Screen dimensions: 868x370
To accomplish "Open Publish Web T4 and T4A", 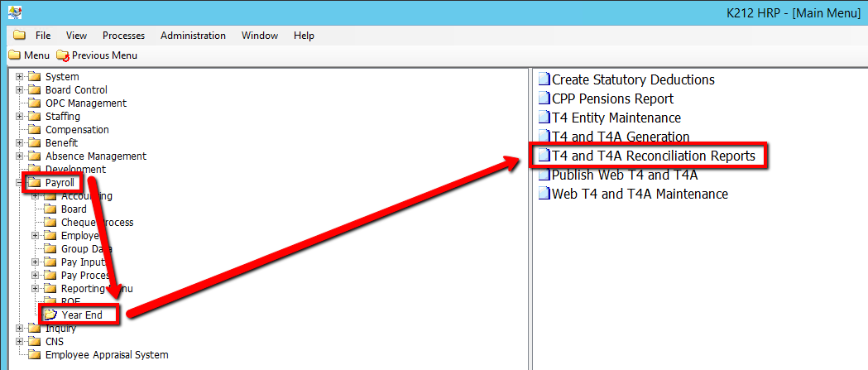I will pos(625,175).
